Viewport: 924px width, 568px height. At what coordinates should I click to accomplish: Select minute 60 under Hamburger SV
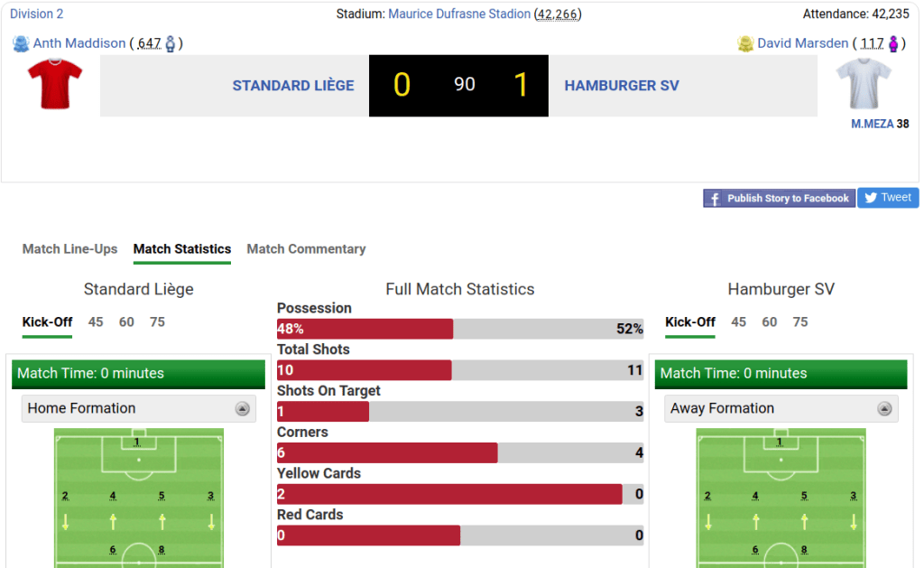click(769, 322)
